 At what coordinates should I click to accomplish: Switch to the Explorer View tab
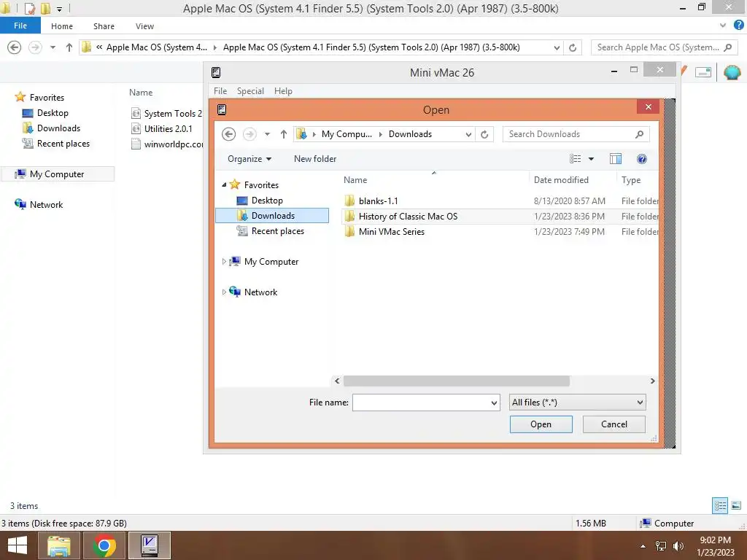(144, 26)
